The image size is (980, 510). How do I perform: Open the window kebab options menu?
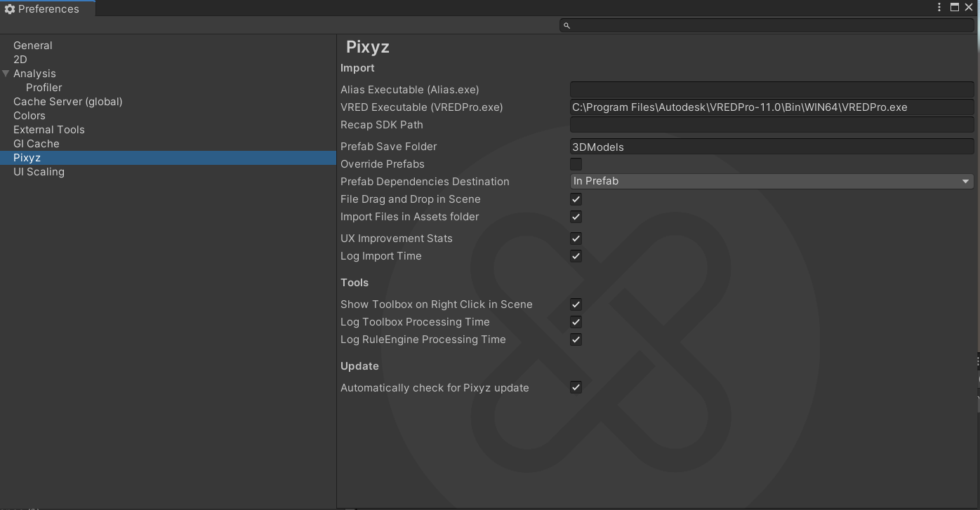pyautogui.click(x=939, y=7)
